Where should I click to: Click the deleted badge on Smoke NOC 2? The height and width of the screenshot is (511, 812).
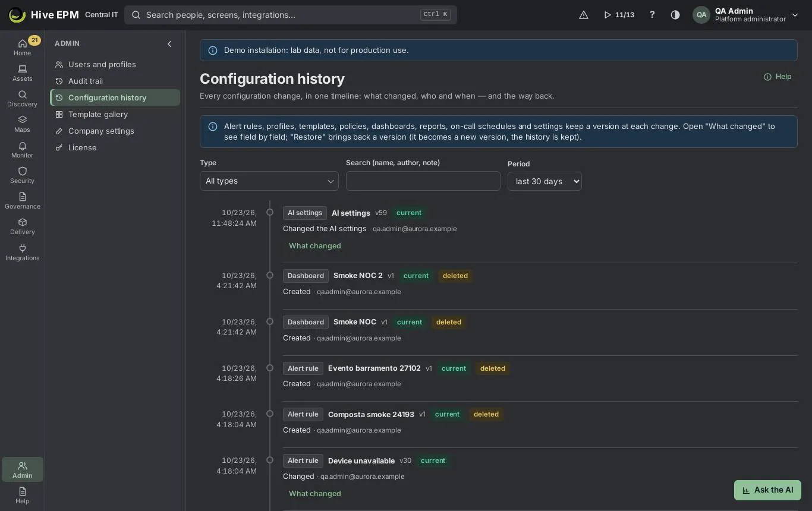click(x=455, y=276)
